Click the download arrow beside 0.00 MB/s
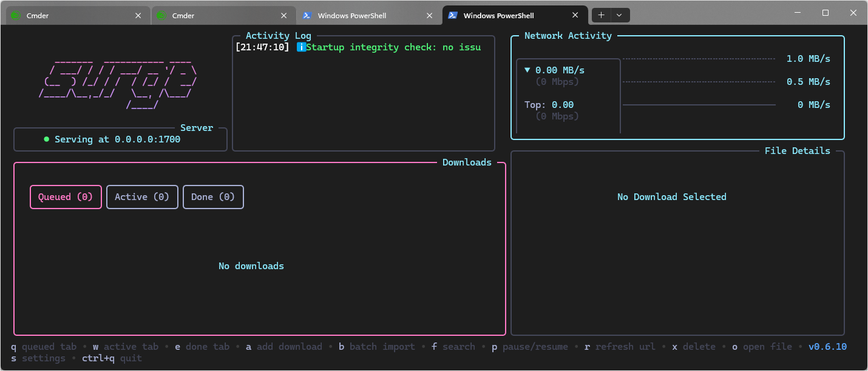Screen dimensions: 868x371 pos(527,70)
